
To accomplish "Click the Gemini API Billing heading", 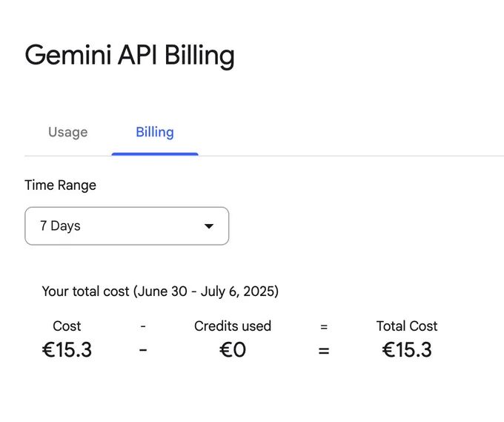I will coord(130,56).
